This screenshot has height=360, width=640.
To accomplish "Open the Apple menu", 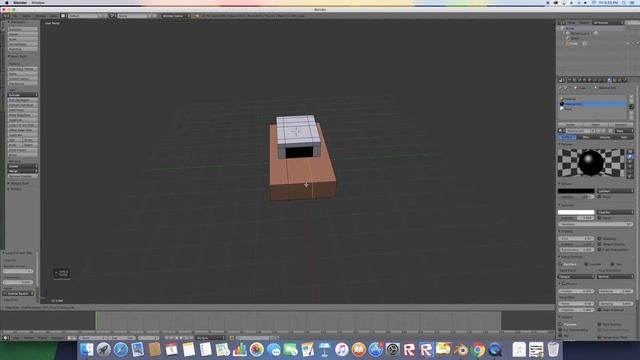I will [7, 3].
